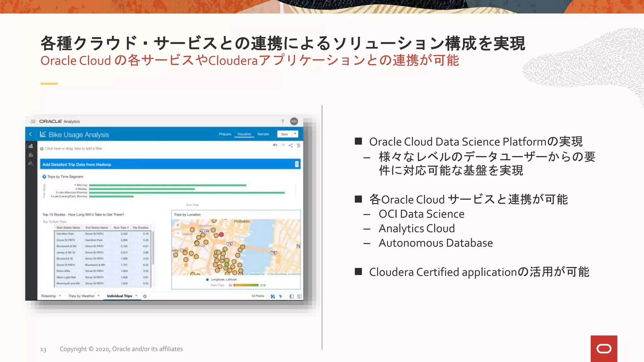Toggle the left panel layout icon
644x362 pixels.
[x=291, y=296]
